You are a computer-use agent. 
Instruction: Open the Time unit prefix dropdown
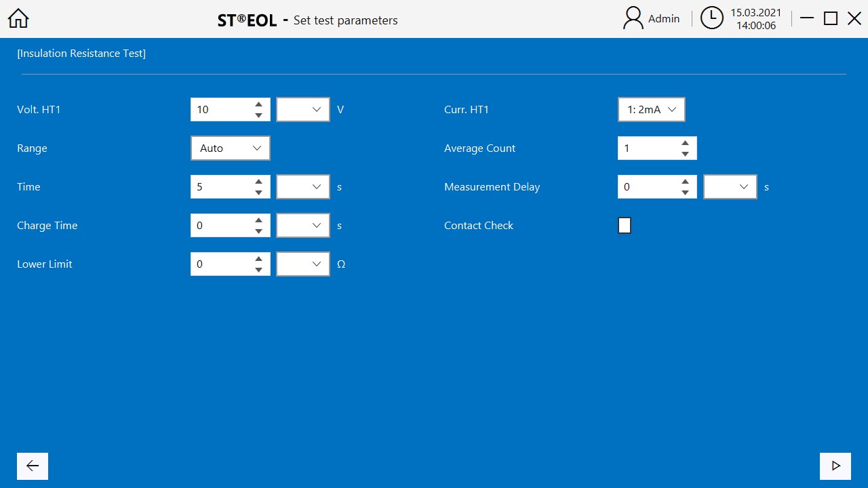303,187
